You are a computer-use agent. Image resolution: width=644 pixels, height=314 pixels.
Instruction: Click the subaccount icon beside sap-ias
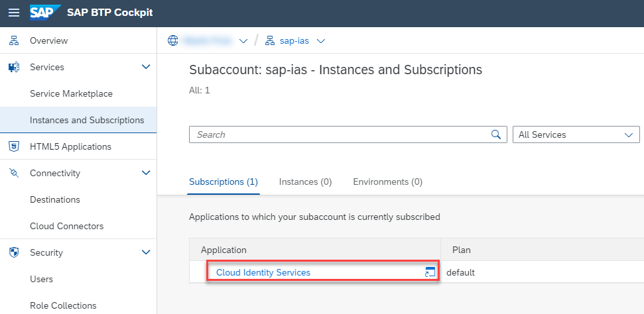coord(270,40)
